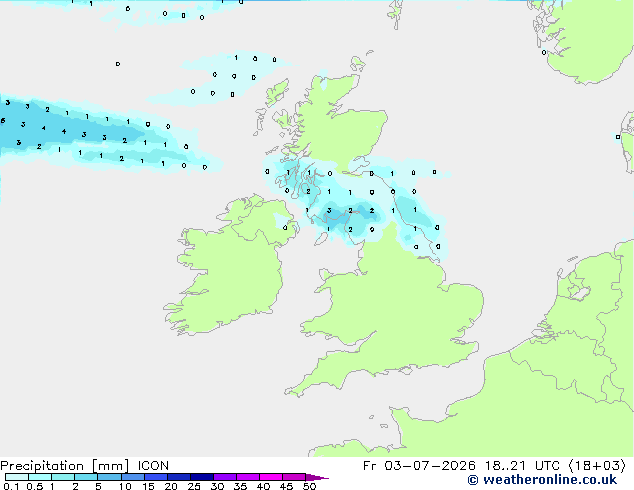Click the '(18+03)' forecast offset text
Viewport: 634px width, 490px height.
pyautogui.click(x=597, y=466)
